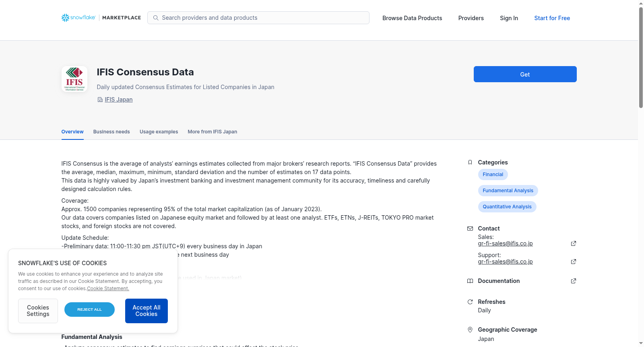Click the IFIS provider logo thumbnail
The width and height of the screenshot is (644, 347).
74,79
